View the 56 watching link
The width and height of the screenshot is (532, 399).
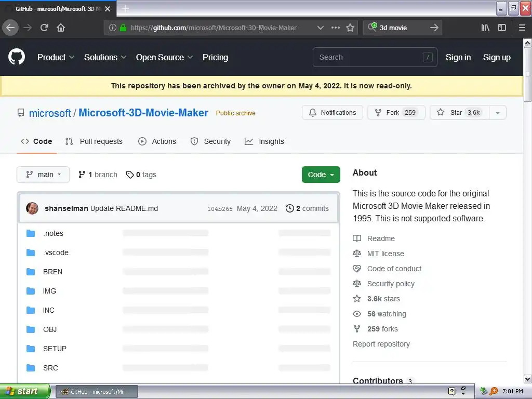pyautogui.click(x=380, y=314)
